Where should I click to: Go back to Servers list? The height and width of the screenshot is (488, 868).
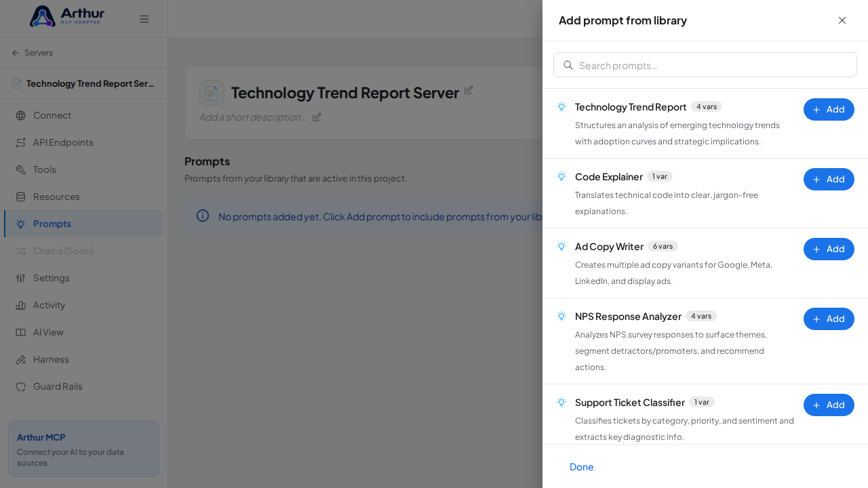coord(32,53)
